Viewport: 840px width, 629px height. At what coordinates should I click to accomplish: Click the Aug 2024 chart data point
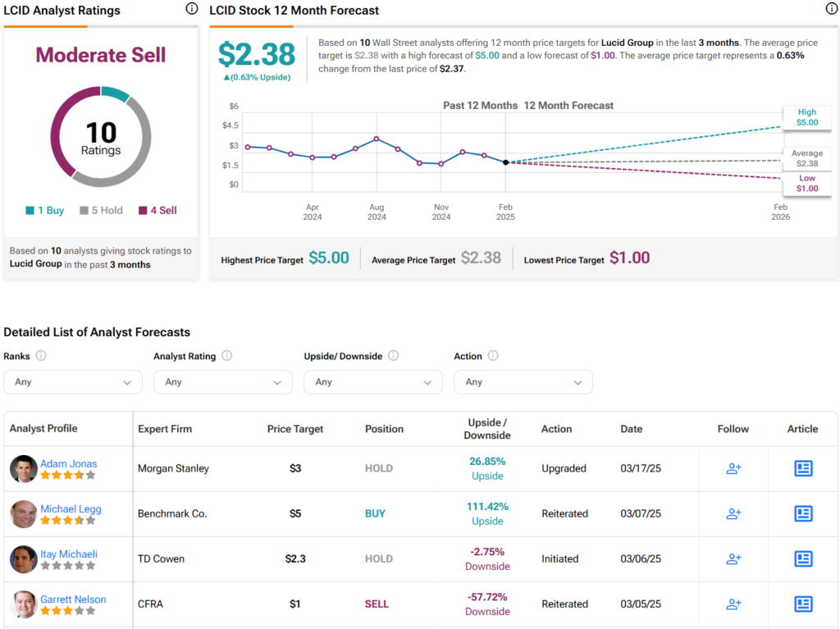(377, 139)
